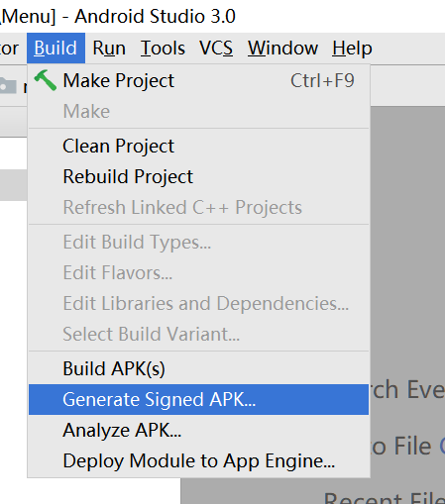This screenshot has width=445, height=504.
Task: Open the Tools menu
Action: coord(163,49)
